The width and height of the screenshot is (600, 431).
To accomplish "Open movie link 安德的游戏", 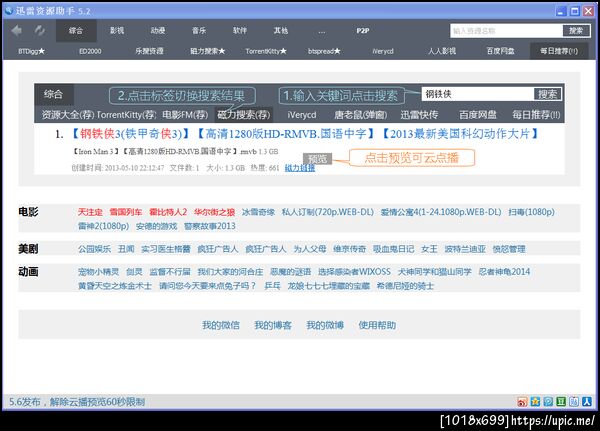I will coord(157,226).
